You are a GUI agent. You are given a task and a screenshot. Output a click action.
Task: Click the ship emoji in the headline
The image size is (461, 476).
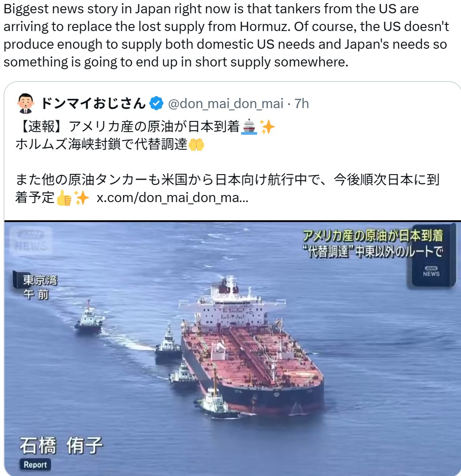click(x=249, y=127)
